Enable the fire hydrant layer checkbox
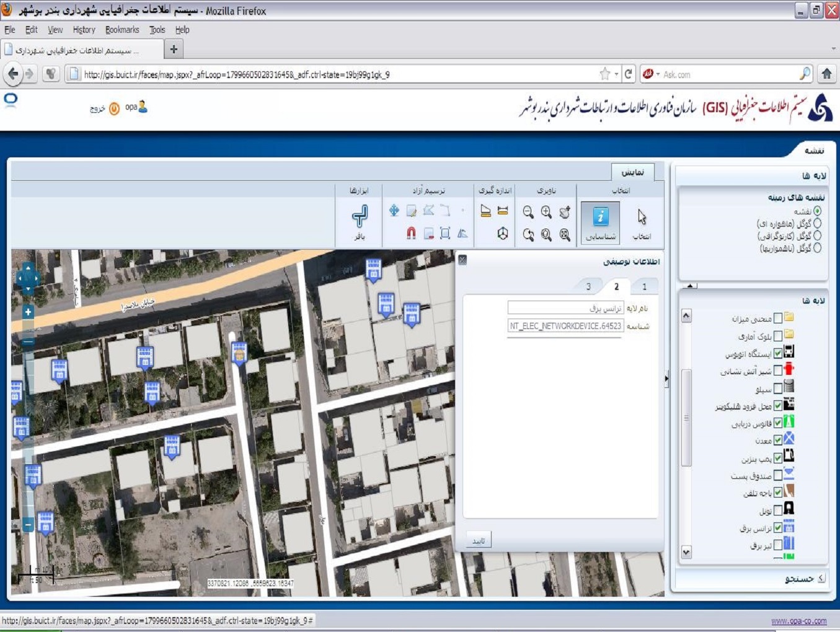 click(x=778, y=371)
